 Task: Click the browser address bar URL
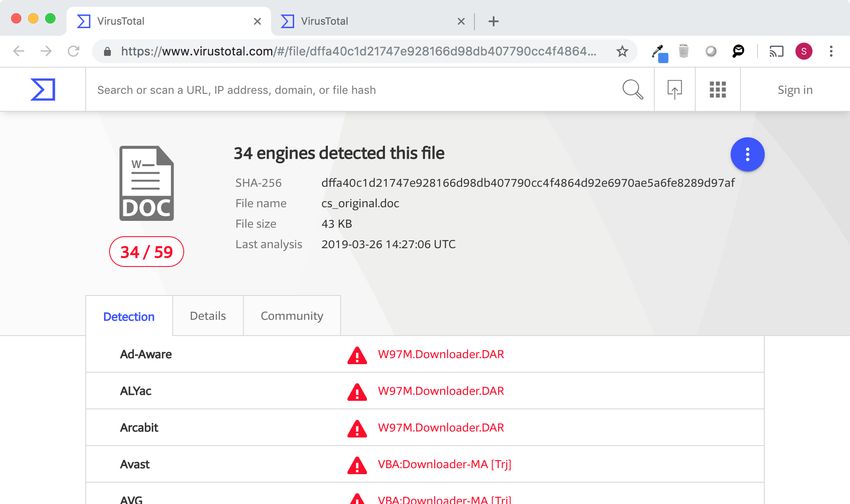coord(358,51)
